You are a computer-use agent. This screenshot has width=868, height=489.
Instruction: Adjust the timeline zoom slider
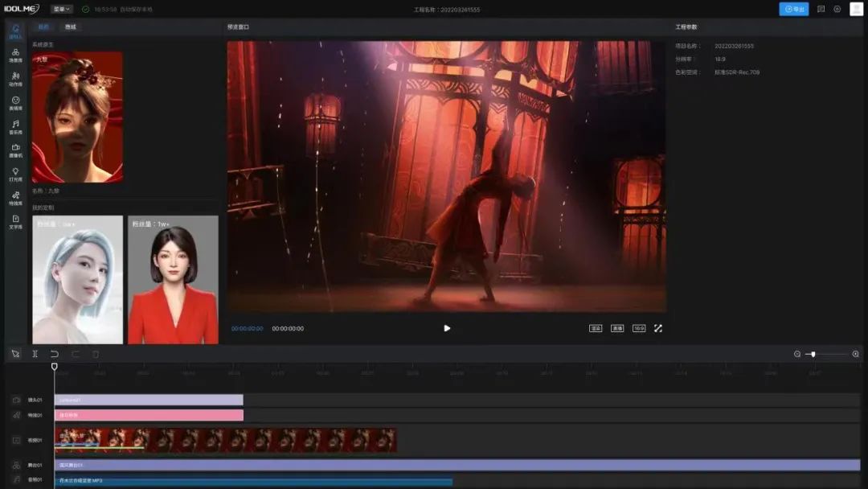[813, 354]
